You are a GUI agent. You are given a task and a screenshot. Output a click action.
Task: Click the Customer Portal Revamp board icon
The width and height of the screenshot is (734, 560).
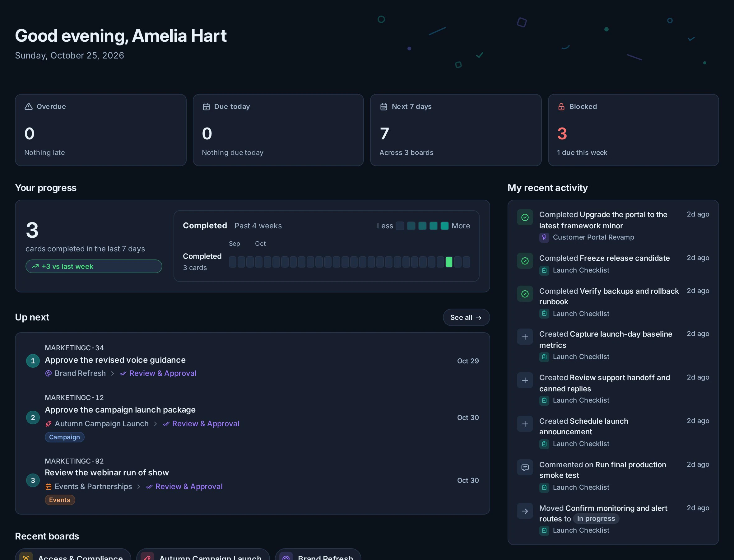click(x=544, y=237)
